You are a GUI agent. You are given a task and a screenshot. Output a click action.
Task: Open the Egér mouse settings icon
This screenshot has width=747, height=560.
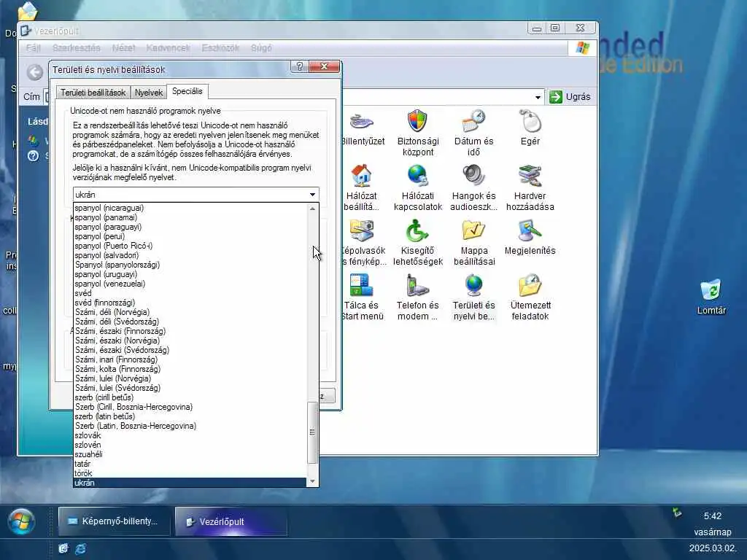(x=530, y=128)
